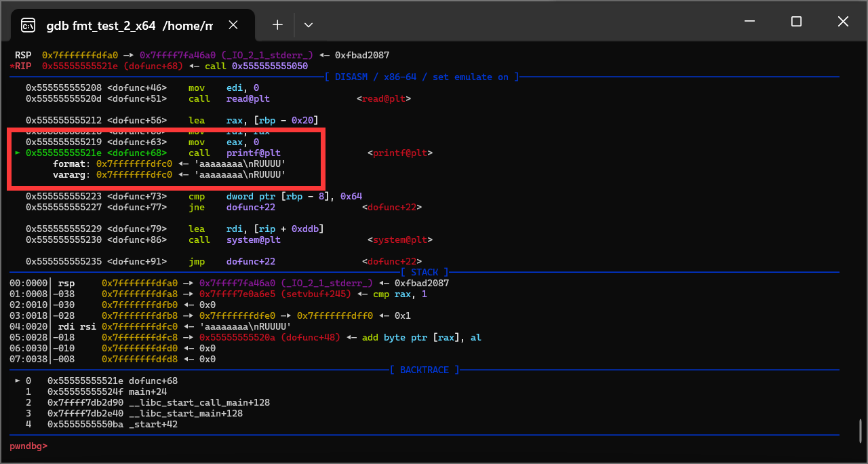Click the green current-instruction arrow in disassembly

tap(18, 153)
